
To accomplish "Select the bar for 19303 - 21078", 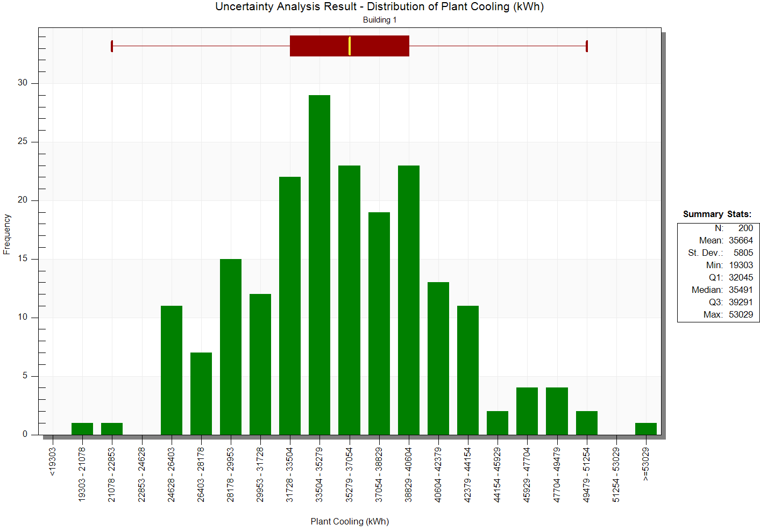I will tap(82, 429).
